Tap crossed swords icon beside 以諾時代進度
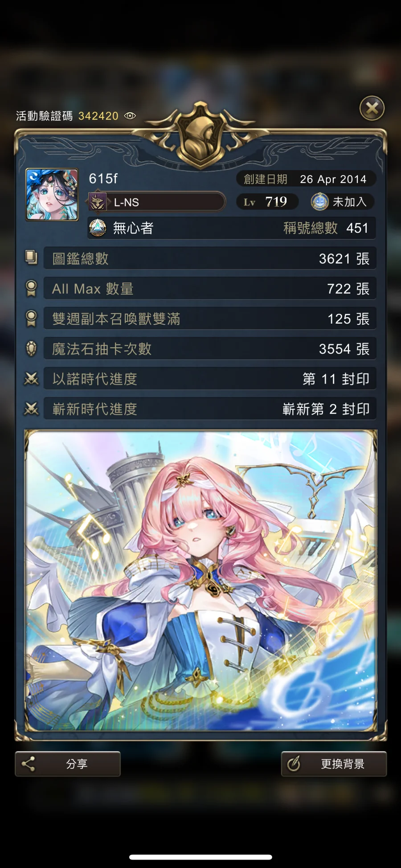This screenshot has width=401, height=868. coord(31,379)
